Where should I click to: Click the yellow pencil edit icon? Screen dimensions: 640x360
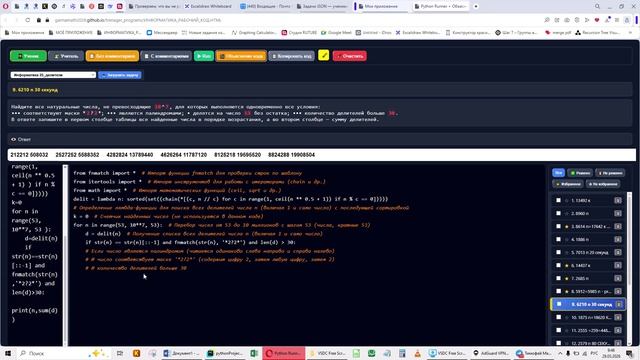324,55
